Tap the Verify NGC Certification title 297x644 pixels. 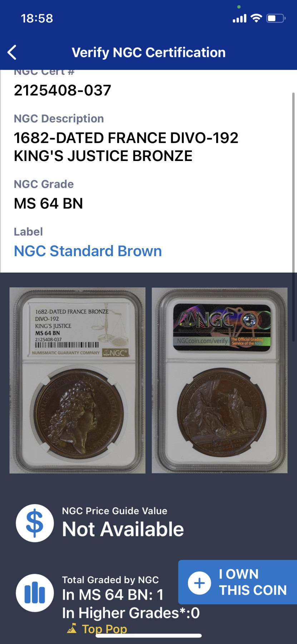[x=149, y=52]
